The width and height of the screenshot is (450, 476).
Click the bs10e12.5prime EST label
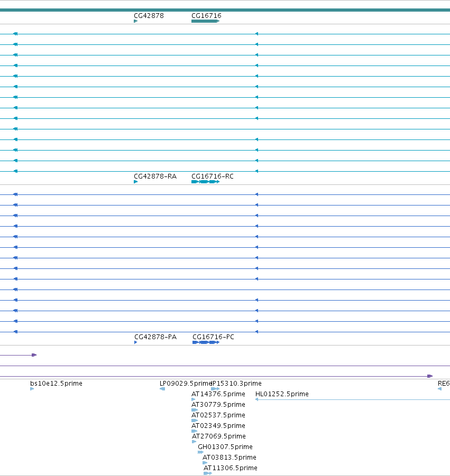(x=56, y=384)
